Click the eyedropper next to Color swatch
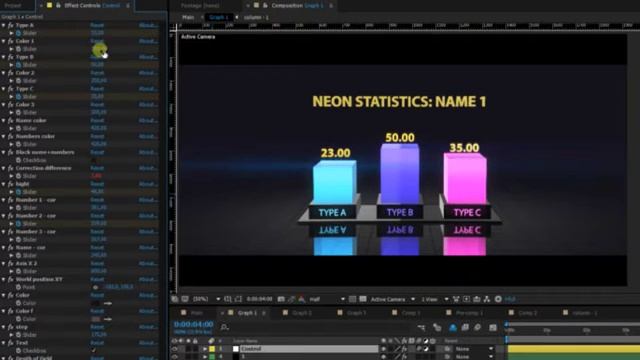640x360 pixels. click(108, 303)
